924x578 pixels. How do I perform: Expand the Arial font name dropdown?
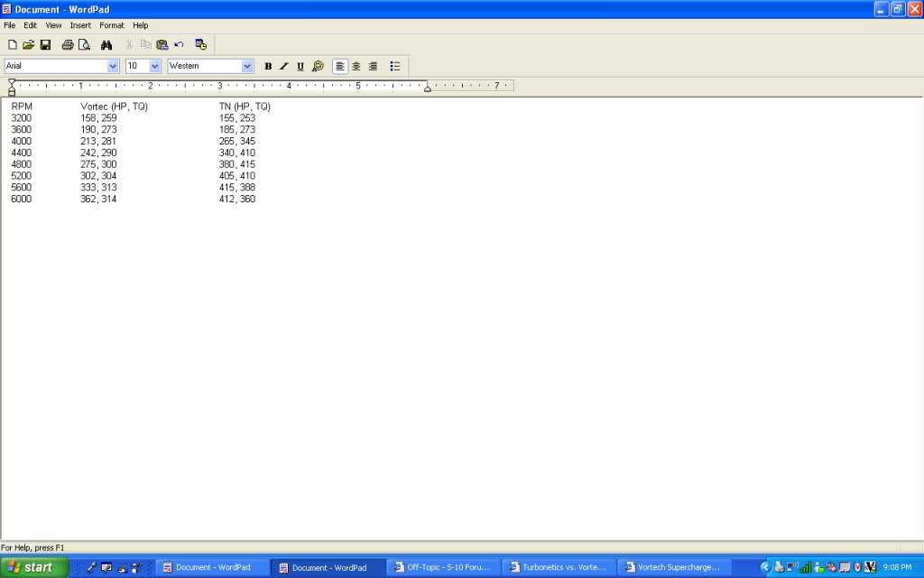pos(113,66)
